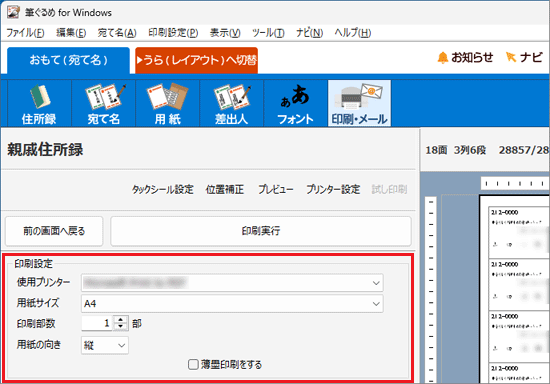Viewport: 550px width, 384px height.
Task: Open the 住所録 address book icon
Action: point(39,103)
